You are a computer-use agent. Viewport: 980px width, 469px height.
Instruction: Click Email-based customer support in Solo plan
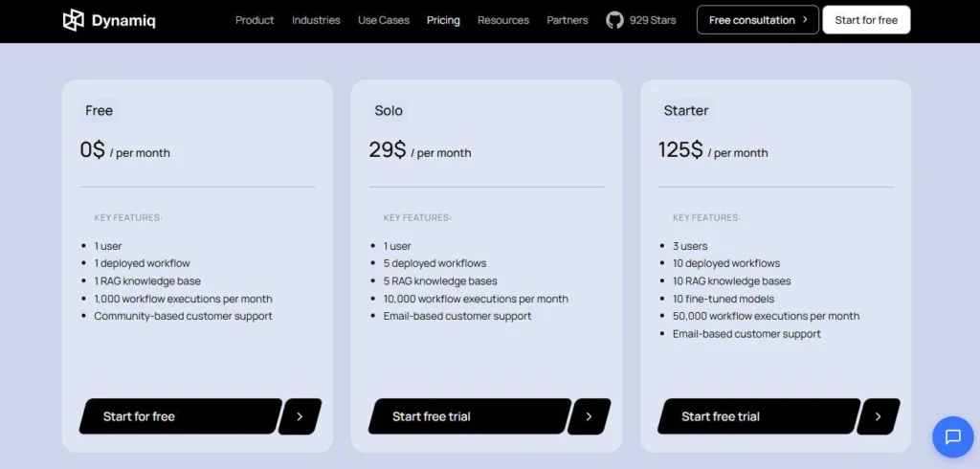click(x=457, y=317)
